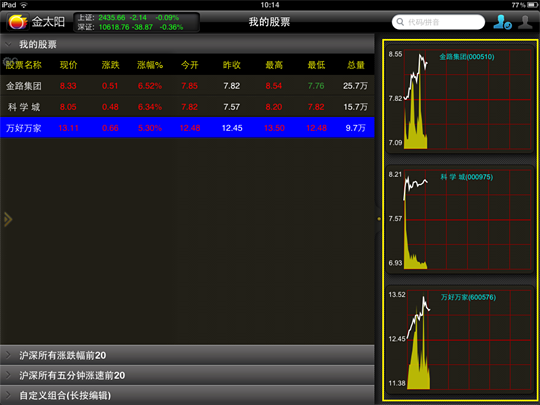This screenshot has height=405, width=540.
Task: Click 科学城 price 8.05
Action: coord(68,107)
